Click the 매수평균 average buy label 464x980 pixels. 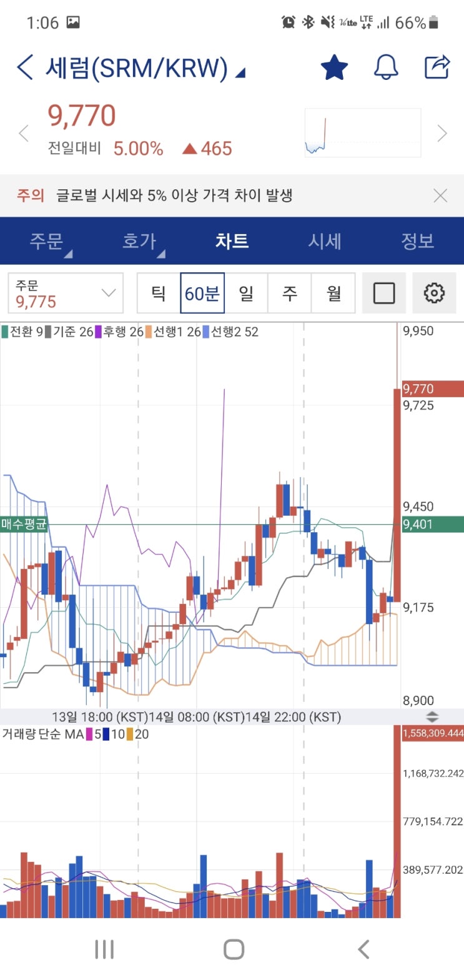[24, 524]
